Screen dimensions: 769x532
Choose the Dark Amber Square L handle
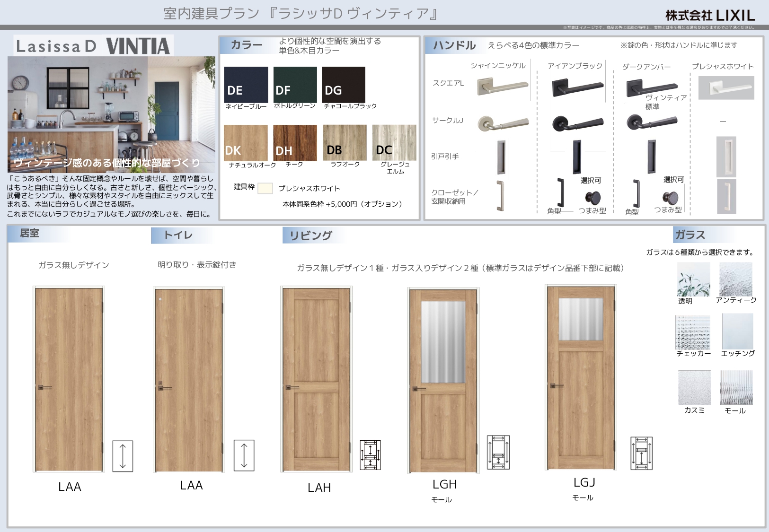pos(652,88)
